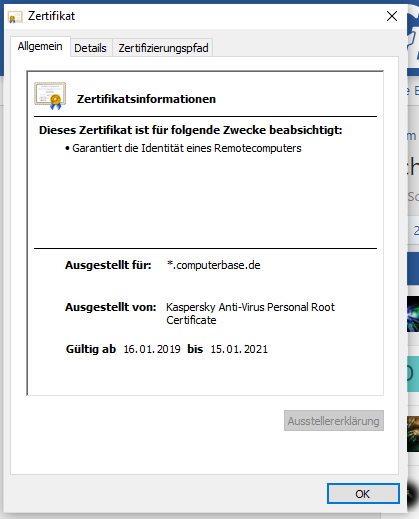Click the Zertifikat window title text
The height and width of the screenshot is (519, 419).
[x=52, y=16]
